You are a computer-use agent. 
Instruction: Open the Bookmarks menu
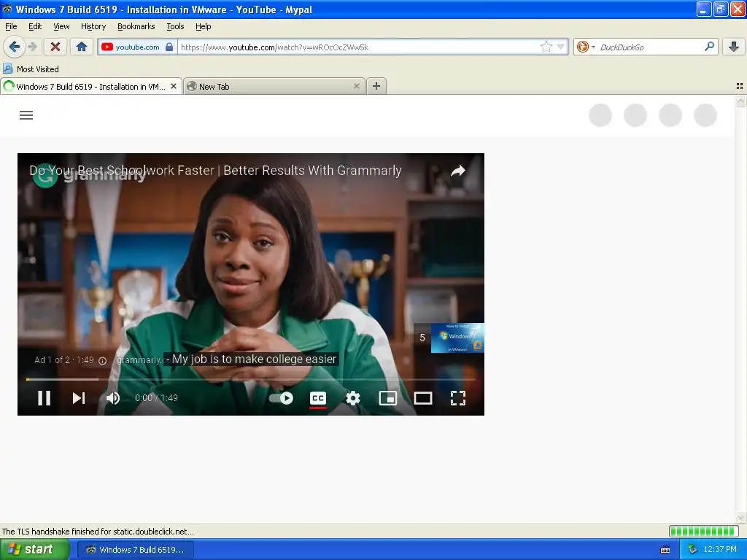pyautogui.click(x=136, y=26)
